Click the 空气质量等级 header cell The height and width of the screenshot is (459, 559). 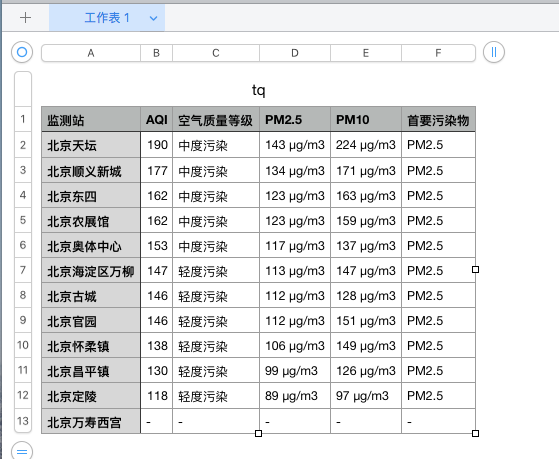coord(216,119)
